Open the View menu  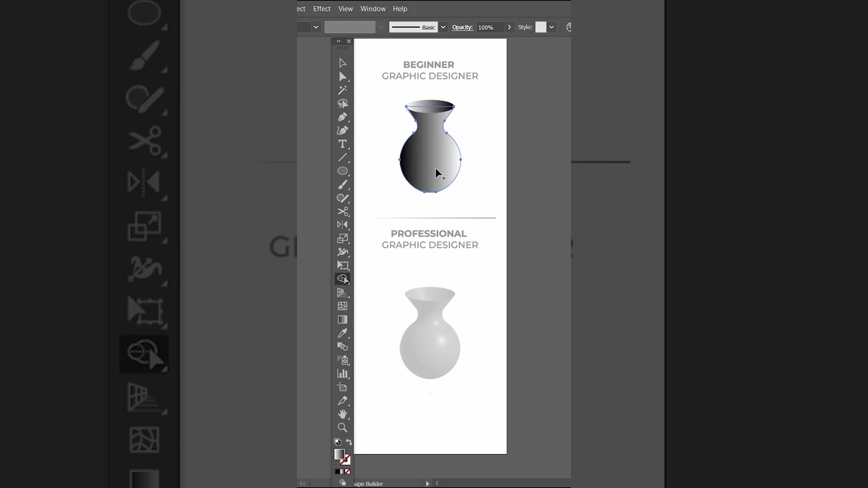pyautogui.click(x=345, y=9)
